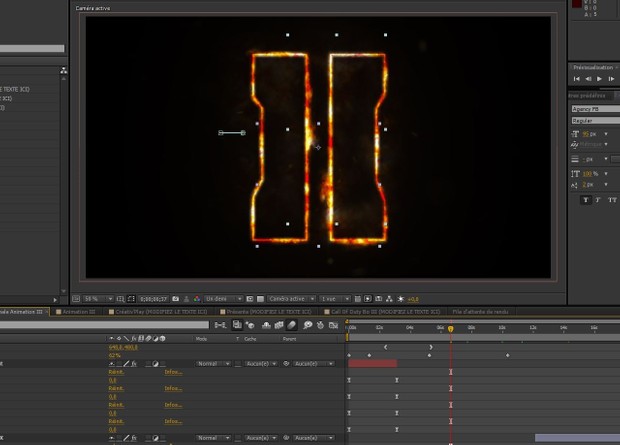Image resolution: width=620 pixels, height=445 pixels.
Task: Toggle all caps TT text style
Action: 612,200
